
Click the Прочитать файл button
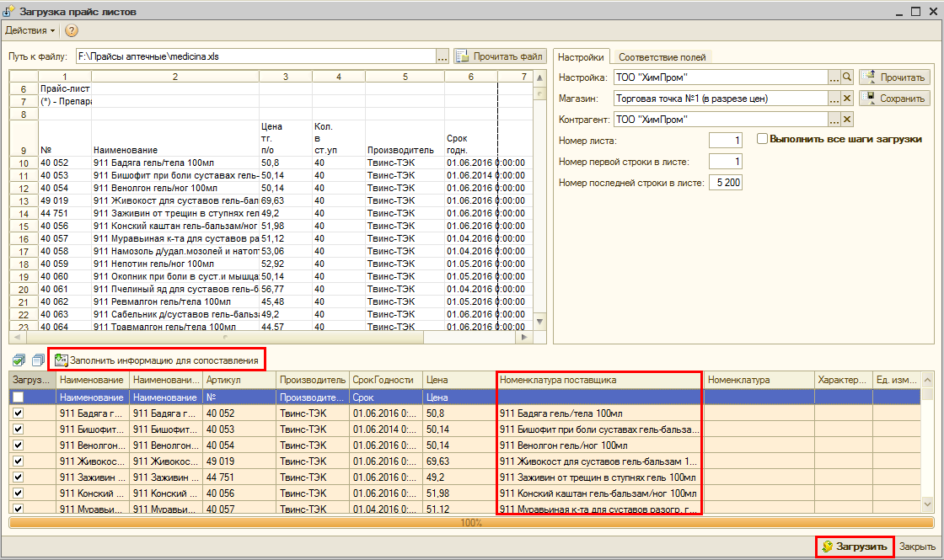click(x=500, y=56)
